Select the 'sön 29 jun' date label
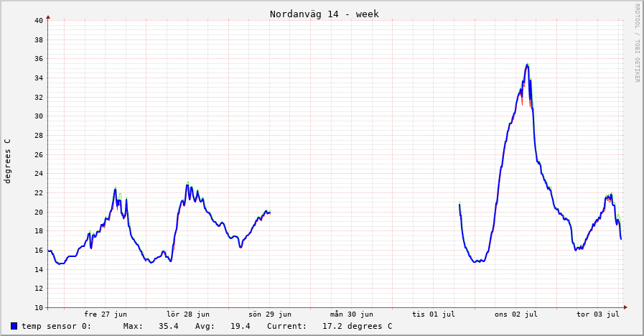644x336 pixels. point(270,314)
